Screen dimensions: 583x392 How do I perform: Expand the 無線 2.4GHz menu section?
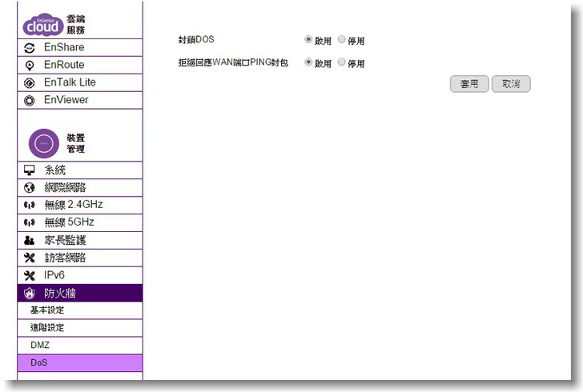pos(73,205)
